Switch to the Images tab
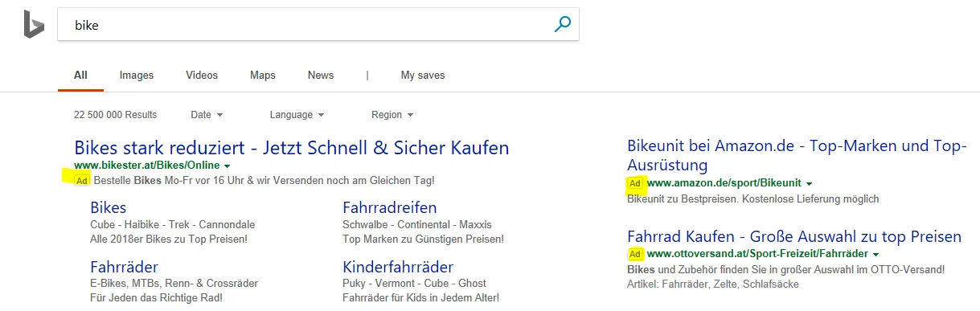This screenshot has height=311, width=980. click(137, 76)
